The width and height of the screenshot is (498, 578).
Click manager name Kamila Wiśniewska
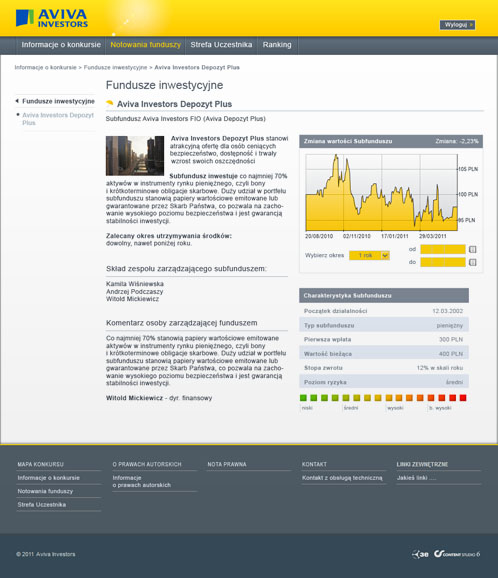[x=135, y=284]
